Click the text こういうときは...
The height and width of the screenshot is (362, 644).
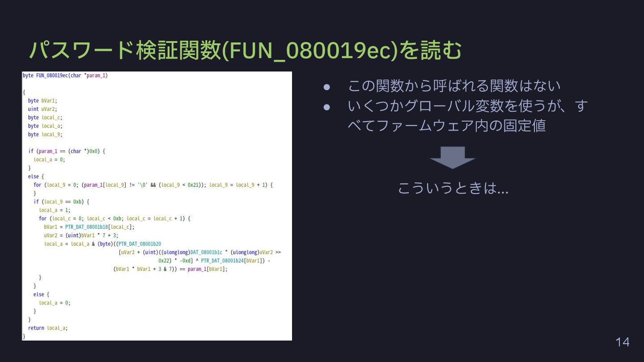click(453, 188)
